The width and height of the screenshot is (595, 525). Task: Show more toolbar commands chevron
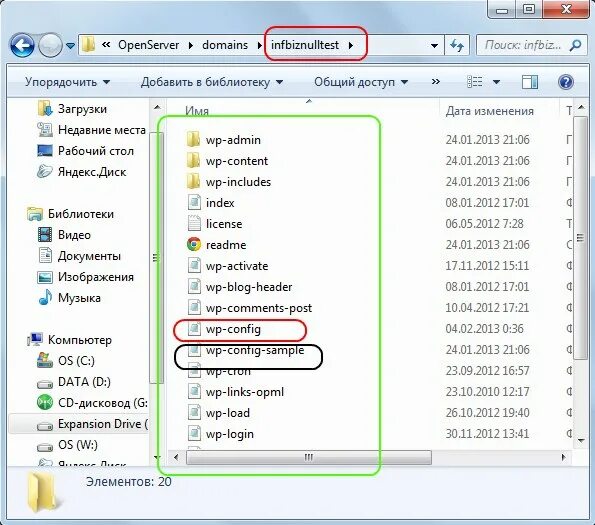tap(436, 82)
